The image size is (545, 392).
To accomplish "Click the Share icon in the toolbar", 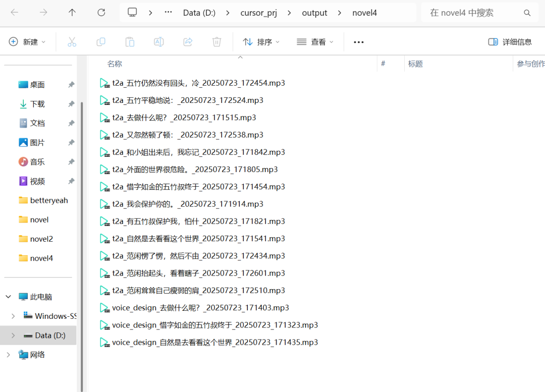I will click(x=188, y=42).
